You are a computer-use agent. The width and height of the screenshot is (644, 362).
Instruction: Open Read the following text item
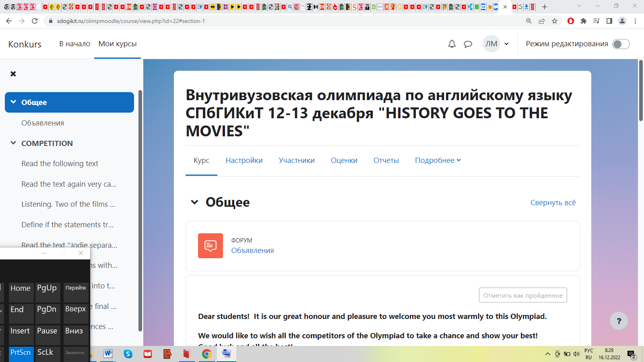click(60, 164)
